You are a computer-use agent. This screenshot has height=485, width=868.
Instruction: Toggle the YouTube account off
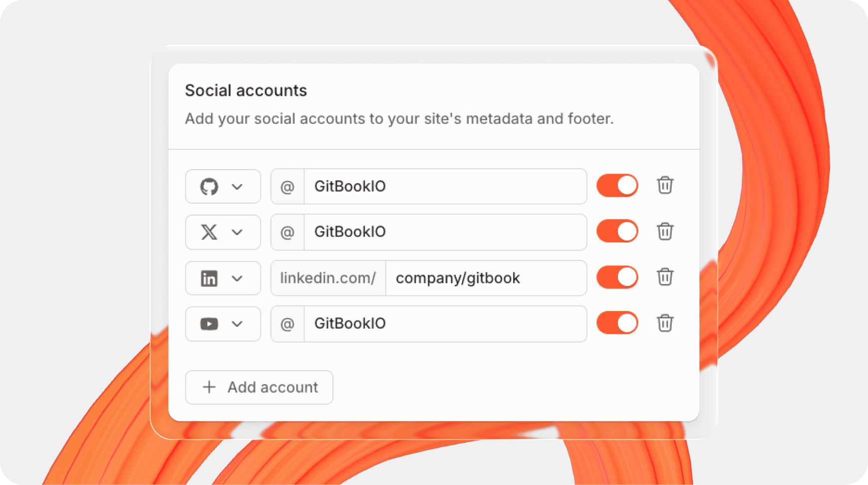click(617, 323)
